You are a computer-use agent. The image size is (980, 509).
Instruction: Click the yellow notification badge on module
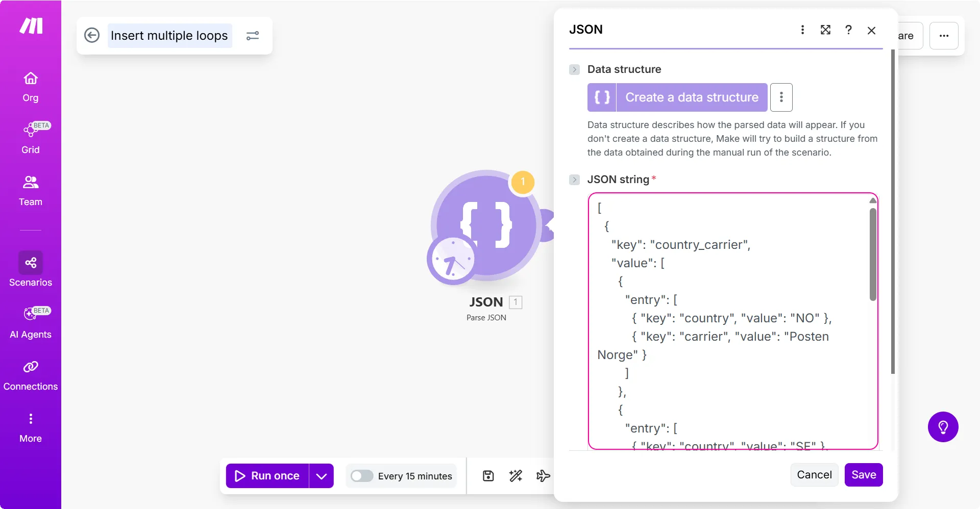click(523, 182)
